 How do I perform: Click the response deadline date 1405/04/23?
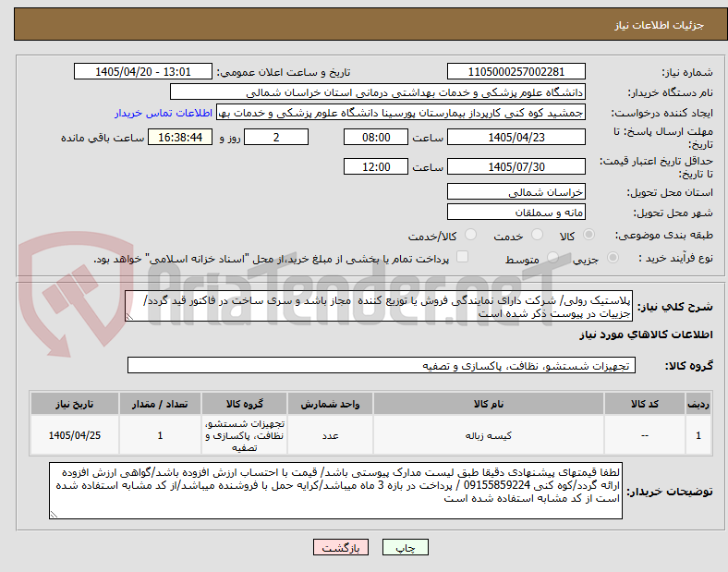(516, 137)
